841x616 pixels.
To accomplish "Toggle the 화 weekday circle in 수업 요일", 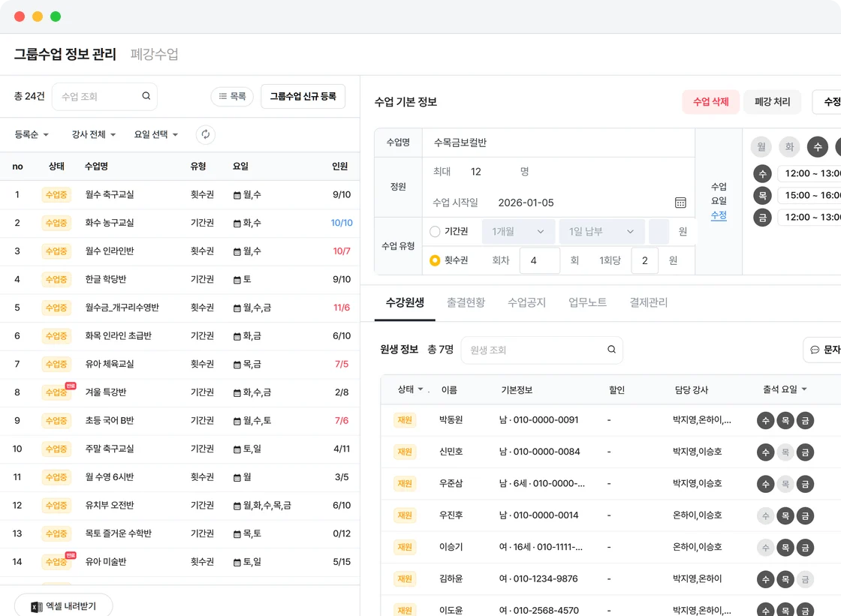I will pos(789,146).
